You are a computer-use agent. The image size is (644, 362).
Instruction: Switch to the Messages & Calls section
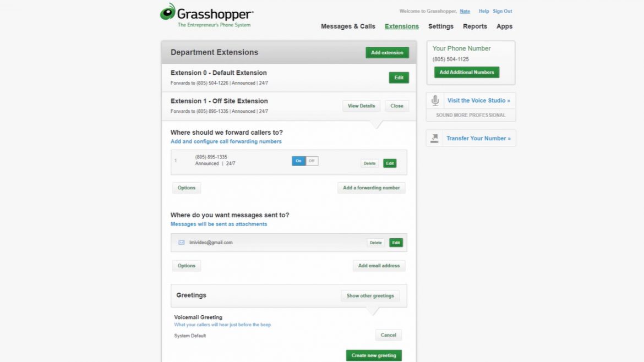coord(348,26)
